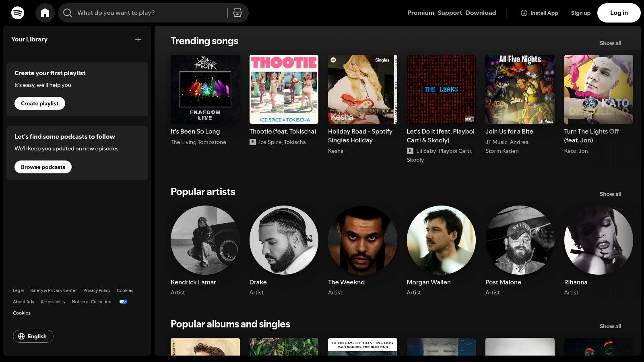Open All Five Nights cover art
Viewport: 644px width, 362px height.
[520, 89]
